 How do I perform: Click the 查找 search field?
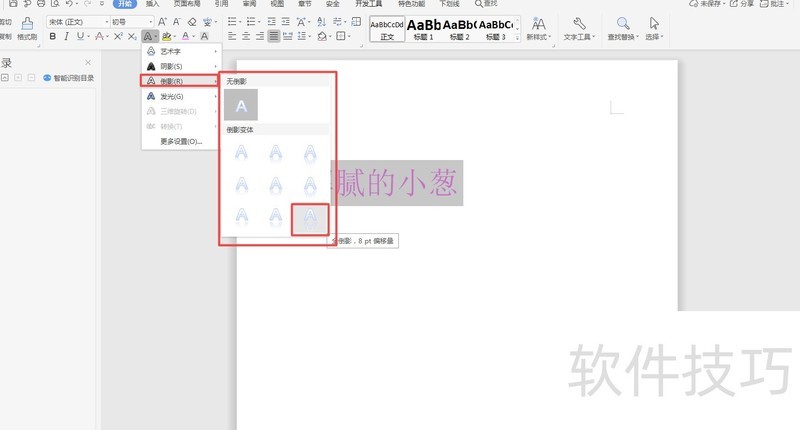[x=486, y=4]
